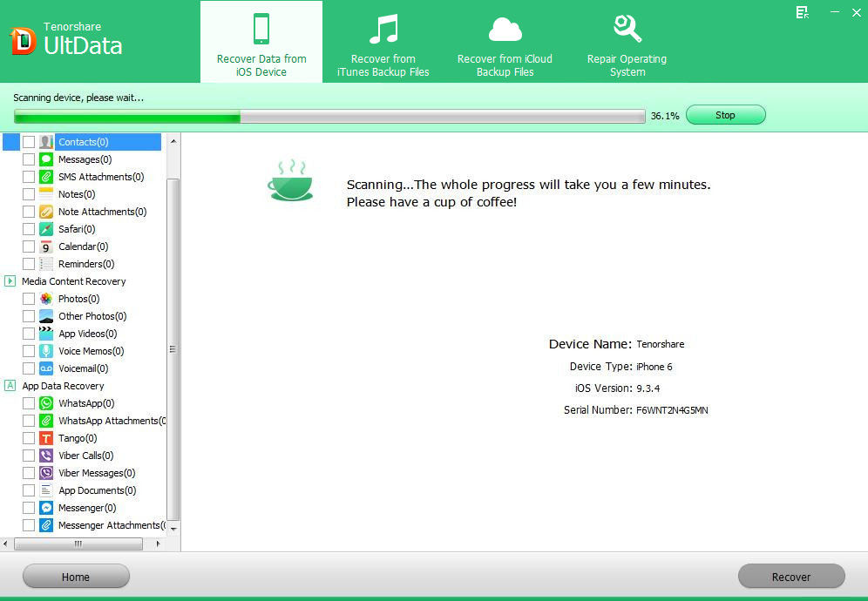Image resolution: width=868 pixels, height=601 pixels.
Task: Enable the WhatsApp checkbox
Action: 29,403
